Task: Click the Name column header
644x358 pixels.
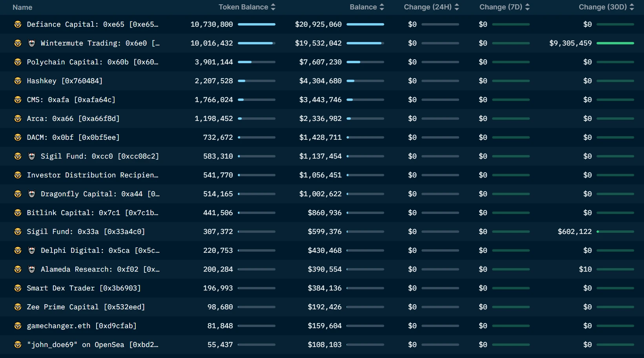Action: pyautogui.click(x=22, y=7)
